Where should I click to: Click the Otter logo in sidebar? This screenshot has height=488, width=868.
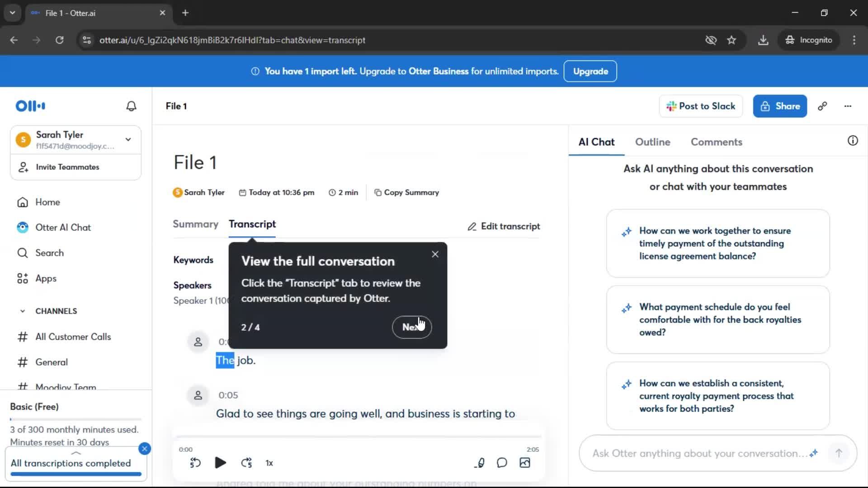tap(30, 106)
